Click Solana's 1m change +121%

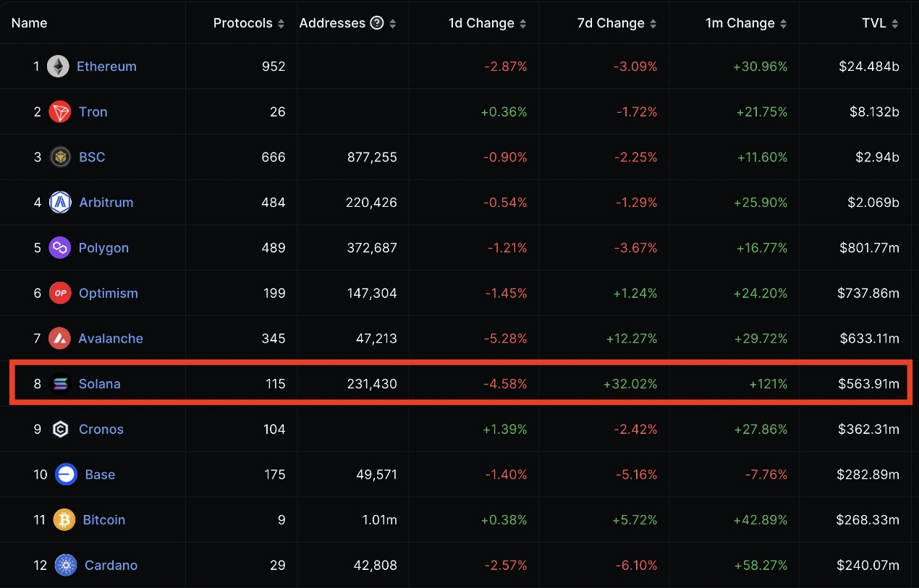(x=768, y=384)
